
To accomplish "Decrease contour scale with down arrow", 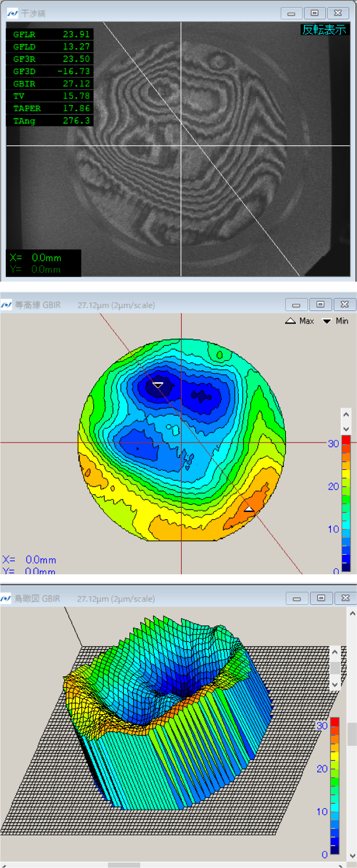I will [x=346, y=428].
